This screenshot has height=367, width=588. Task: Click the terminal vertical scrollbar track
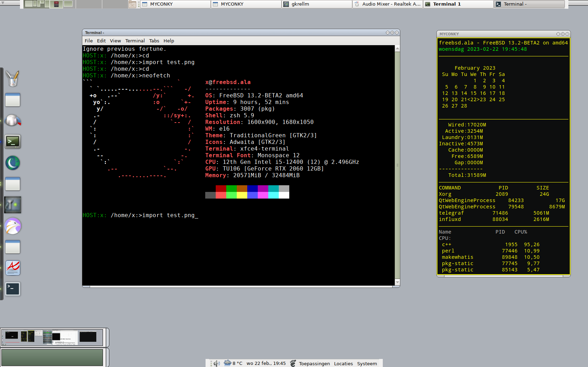pyautogui.click(x=397, y=165)
